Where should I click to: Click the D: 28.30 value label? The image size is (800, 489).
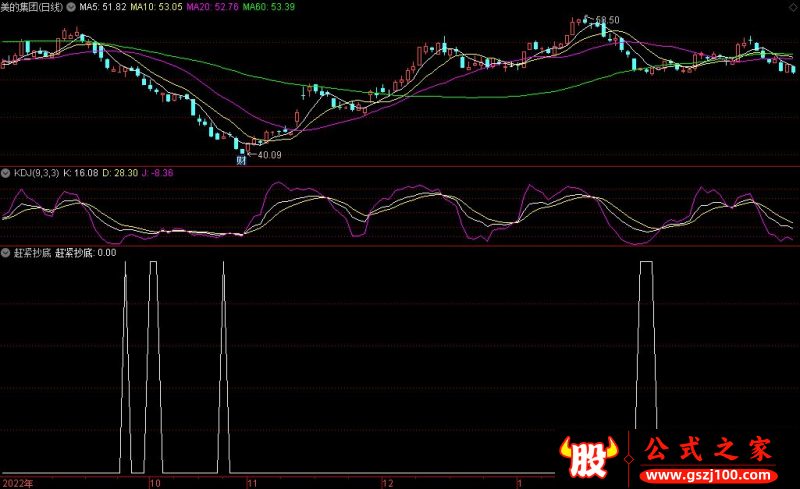coord(124,173)
